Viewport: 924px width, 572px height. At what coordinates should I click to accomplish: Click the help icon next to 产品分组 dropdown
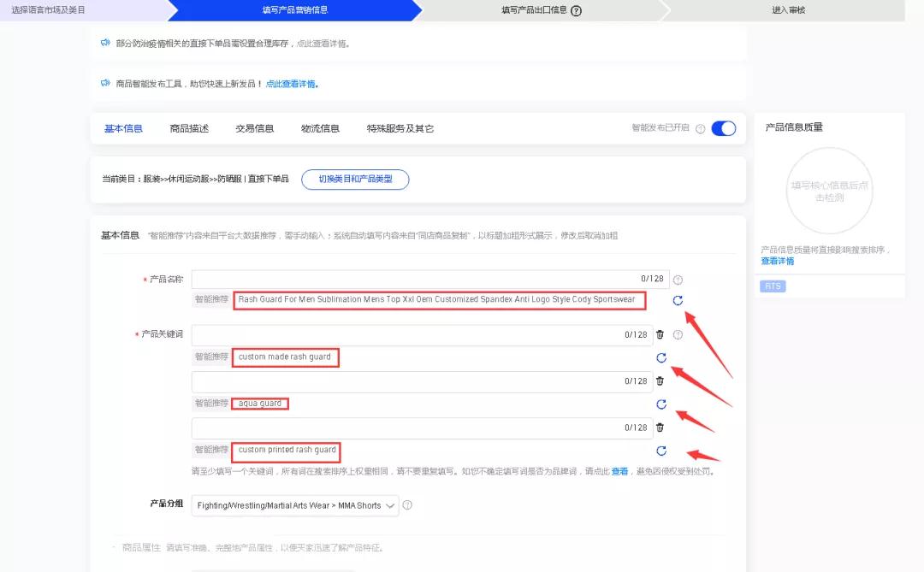pyautogui.click(x=408, y=505)
